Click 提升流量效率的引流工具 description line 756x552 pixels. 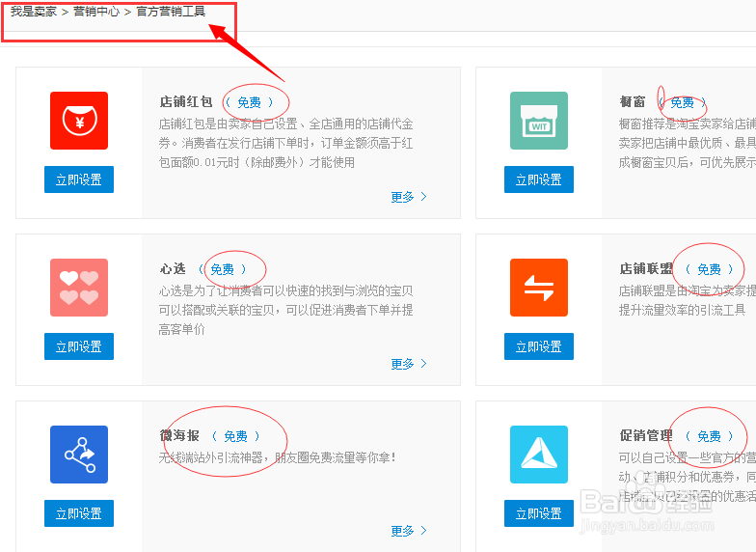point(683,310)
